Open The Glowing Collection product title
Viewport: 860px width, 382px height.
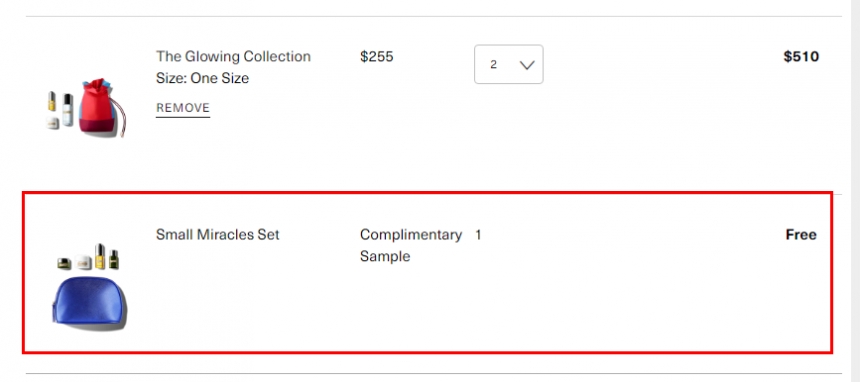pos(233,57)
